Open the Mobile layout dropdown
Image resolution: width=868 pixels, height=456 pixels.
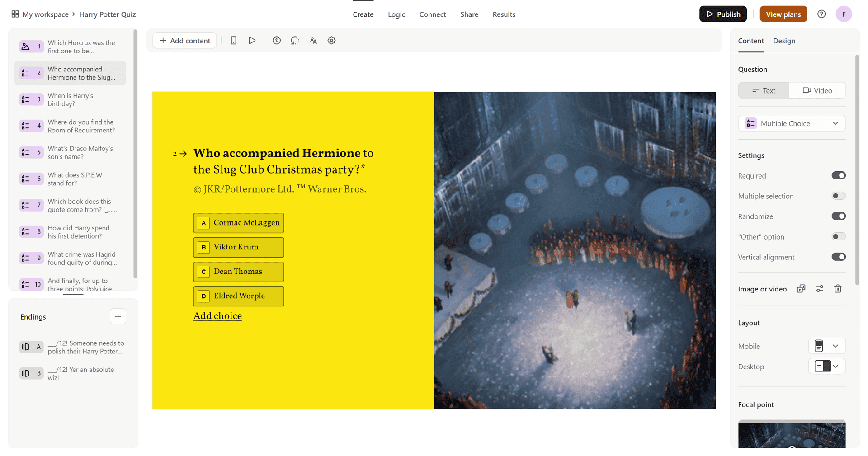click(826, 346)
